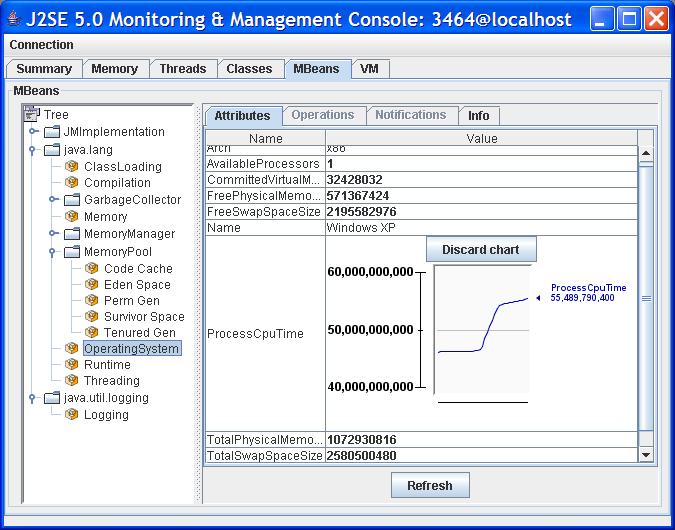Click the GarbageCollector folder icon
This screenshot has height=530, width=675.
tap(72, 199)
